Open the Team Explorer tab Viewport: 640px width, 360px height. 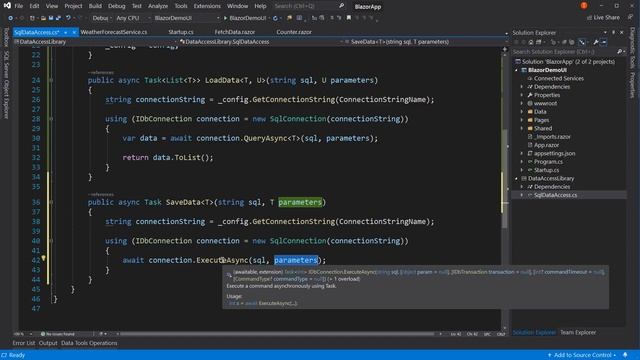578,332
